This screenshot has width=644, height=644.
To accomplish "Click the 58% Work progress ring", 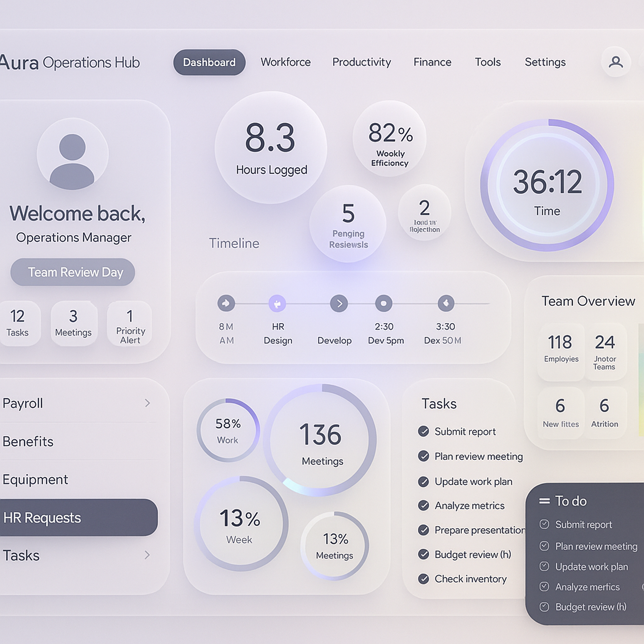I will 228,430.
